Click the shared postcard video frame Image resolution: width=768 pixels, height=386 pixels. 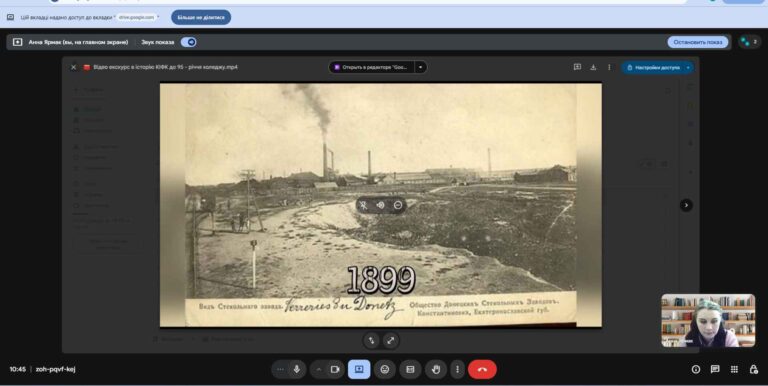(x=381, y=205)
